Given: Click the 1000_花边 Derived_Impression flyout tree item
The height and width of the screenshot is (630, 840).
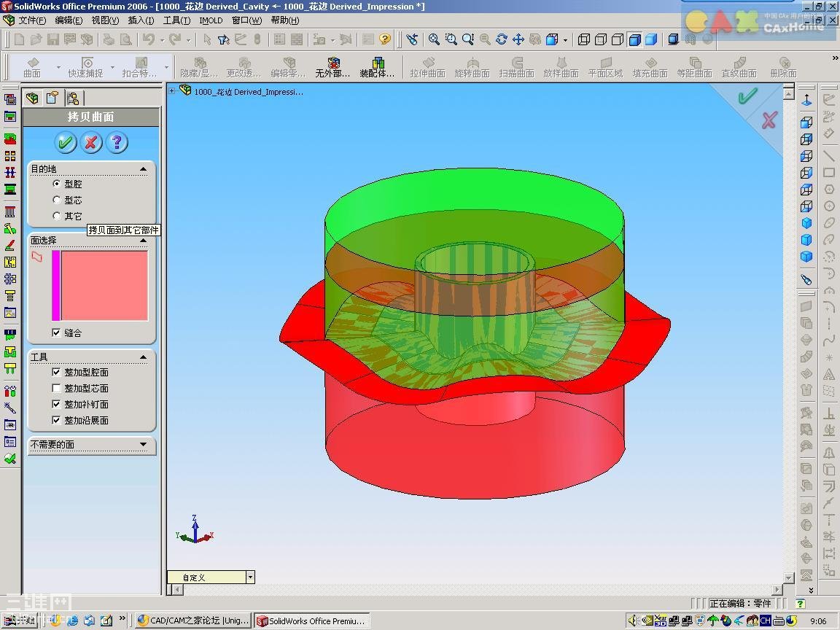Looking at the screenshot, I should point(242,92).
